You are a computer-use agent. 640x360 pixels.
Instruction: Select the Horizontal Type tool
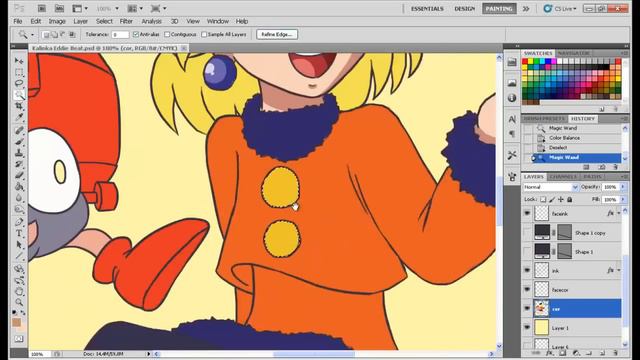pos(19,233)
